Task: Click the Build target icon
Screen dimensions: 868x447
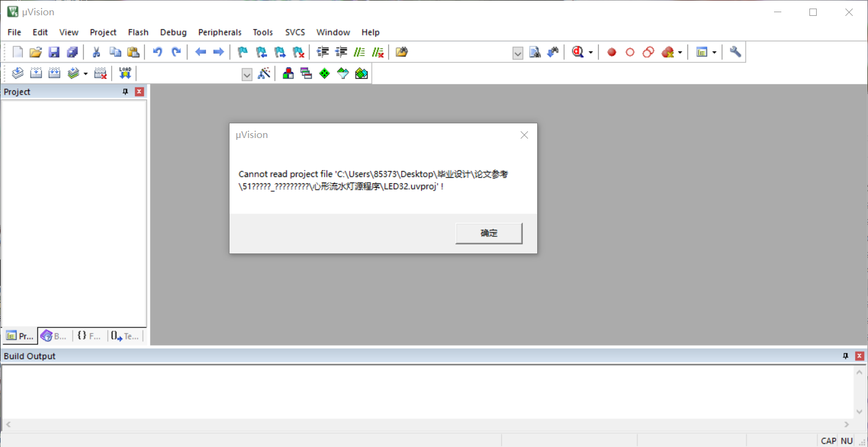Action: pos(36,74)
